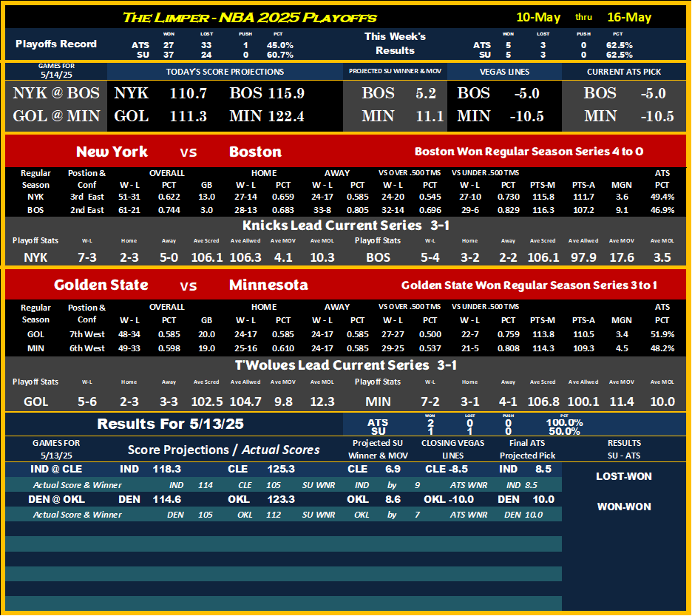The width and height of the screenshot is (692, 616).
Task: Click the 'Knicks Lead Current Series 3-1' banner
Action: click(x=345, y=226)
